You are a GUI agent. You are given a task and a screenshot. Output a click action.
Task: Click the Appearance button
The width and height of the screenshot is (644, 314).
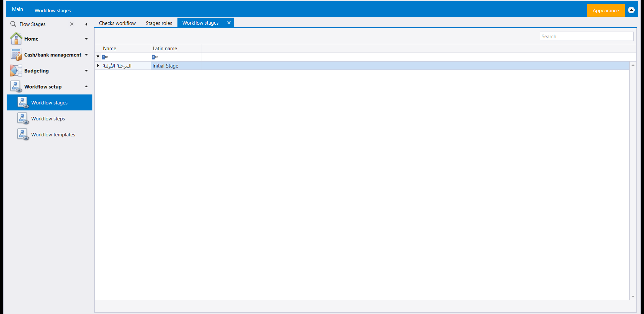(x=605, y=10)
